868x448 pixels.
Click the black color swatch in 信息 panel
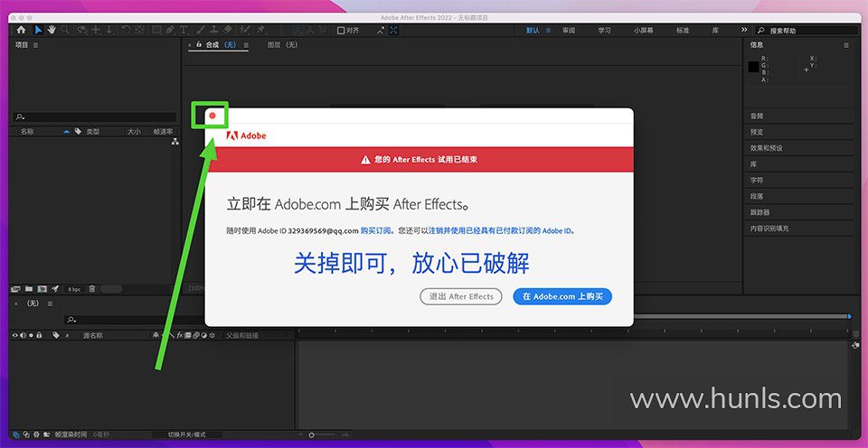point(753,67)
